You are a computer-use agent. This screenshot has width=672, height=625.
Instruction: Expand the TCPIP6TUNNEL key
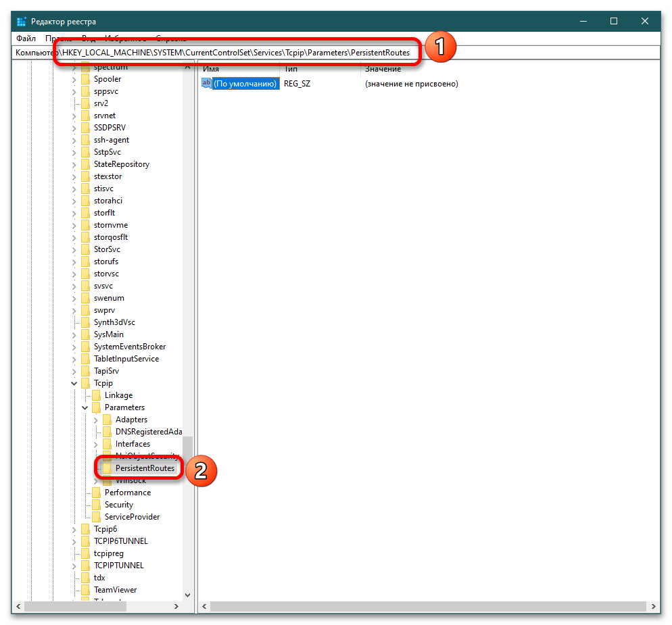click(74, 542)
